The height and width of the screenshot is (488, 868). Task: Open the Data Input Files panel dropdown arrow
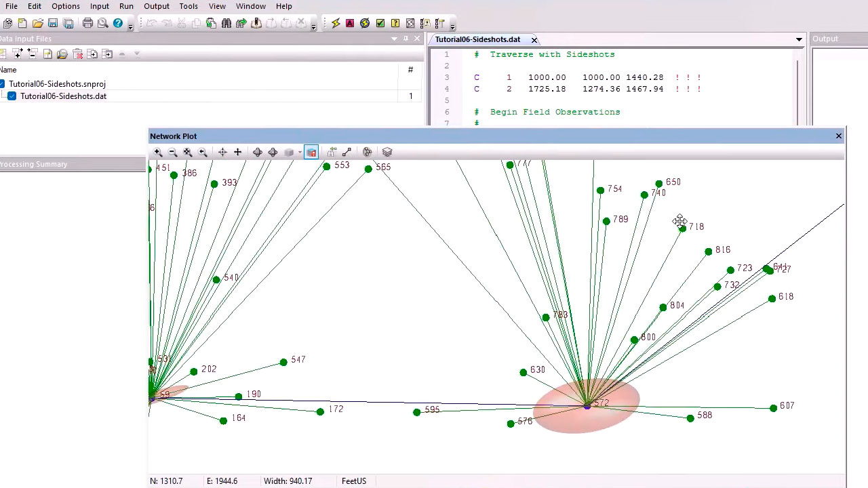coord(394,39)
